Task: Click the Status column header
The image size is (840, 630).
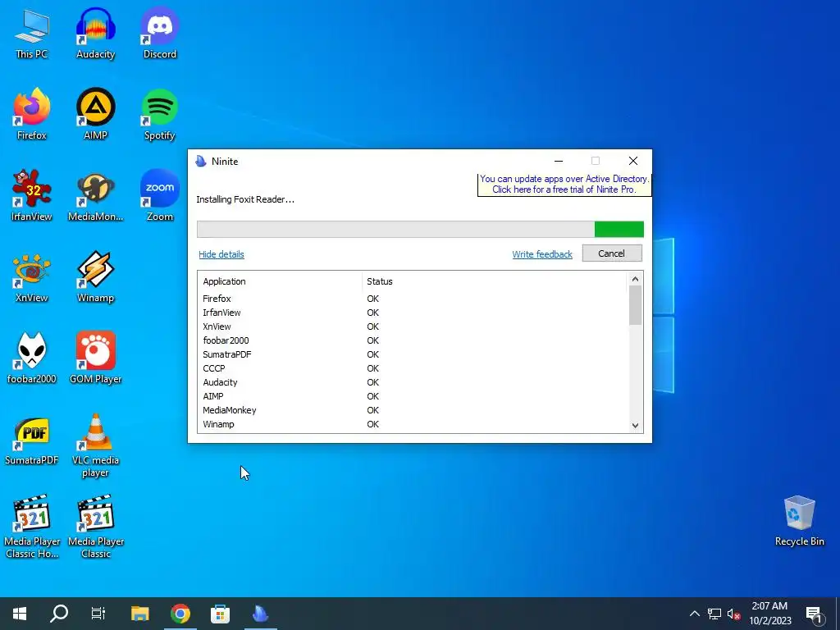Action: (x=494, y=281)
